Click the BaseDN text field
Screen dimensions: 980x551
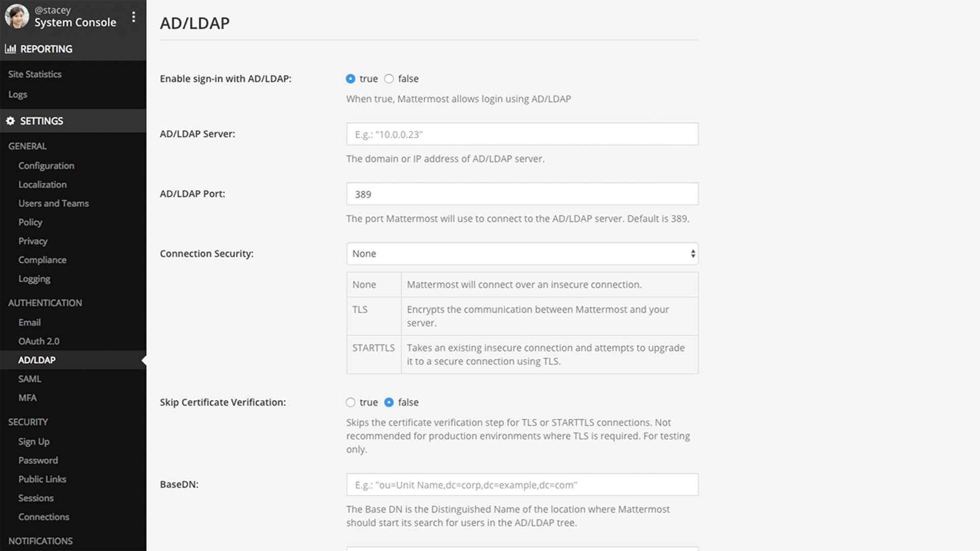click(x=522, y=485)
